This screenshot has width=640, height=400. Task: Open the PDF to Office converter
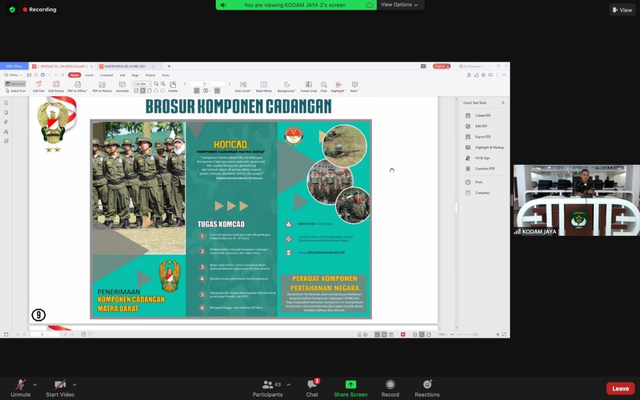click(x=77, y=87)
